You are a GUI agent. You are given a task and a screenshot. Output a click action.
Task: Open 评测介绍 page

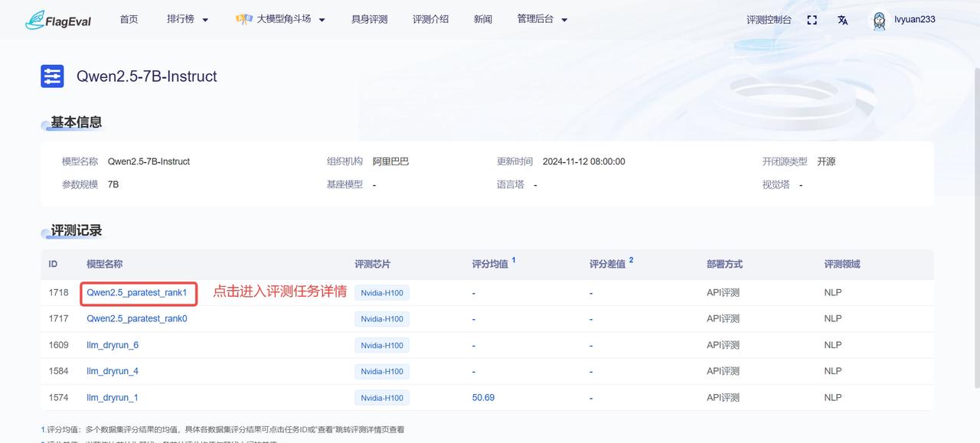click(x=430, y=19)
